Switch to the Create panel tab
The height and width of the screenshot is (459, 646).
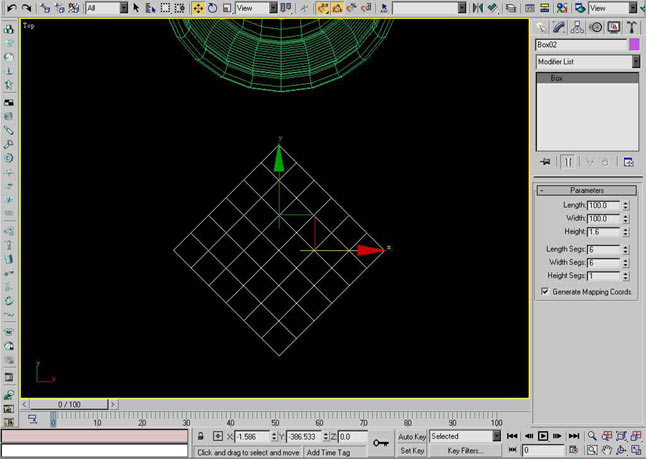coord(541,28)
